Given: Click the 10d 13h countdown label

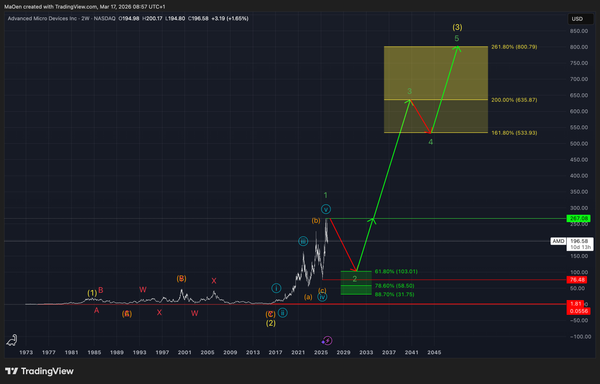Looking at the screenshot, I should pos(580,247).
